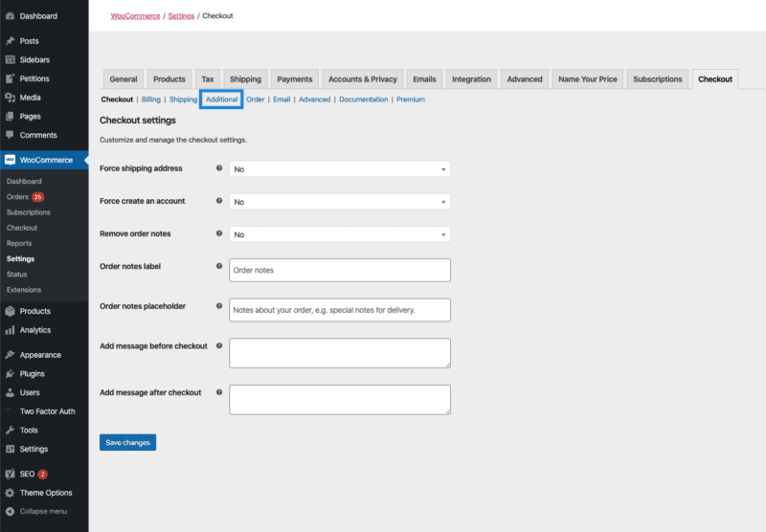
Task: Click the Users person icon
Action: click(10, 392)
